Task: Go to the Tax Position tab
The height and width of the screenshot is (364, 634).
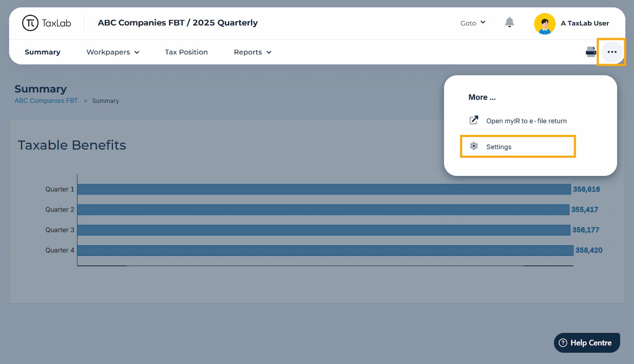Action: click(186, 52)
